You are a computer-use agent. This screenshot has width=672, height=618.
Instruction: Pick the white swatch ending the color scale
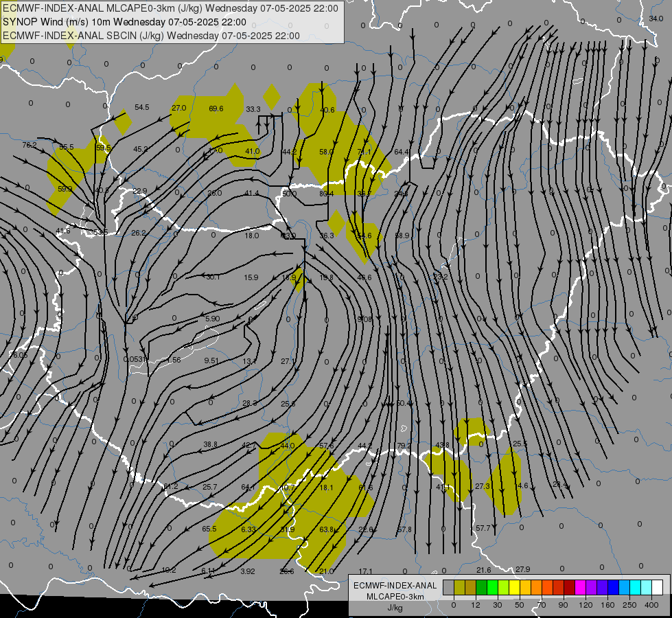tap(657, 587)
